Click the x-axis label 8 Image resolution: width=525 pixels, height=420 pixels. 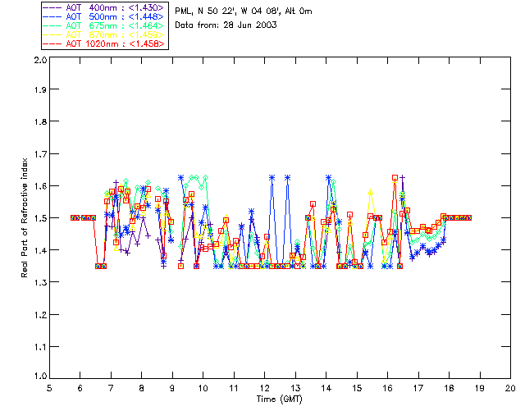142,388
